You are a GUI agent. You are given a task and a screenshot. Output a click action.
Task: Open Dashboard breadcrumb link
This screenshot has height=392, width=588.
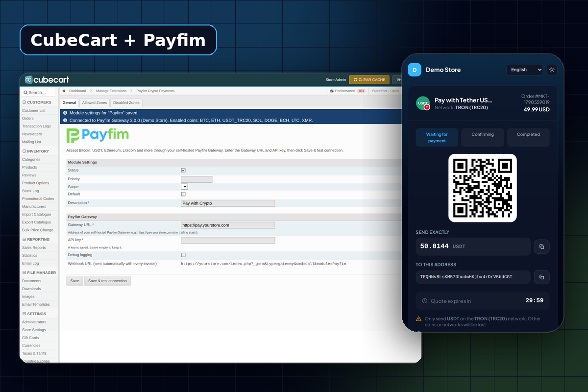point(77,91)
